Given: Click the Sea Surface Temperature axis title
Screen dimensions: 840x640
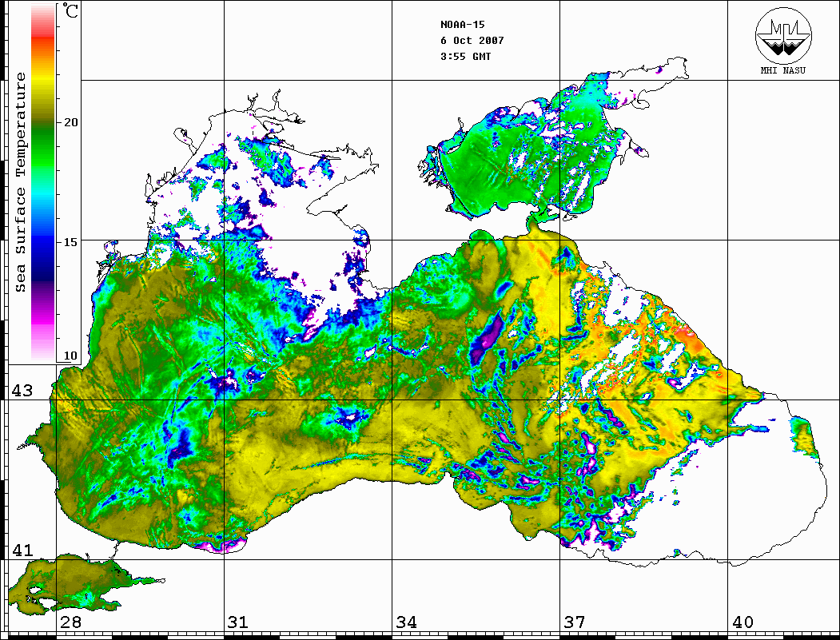Looking at the screenshot, I should [x=20, y=182].
